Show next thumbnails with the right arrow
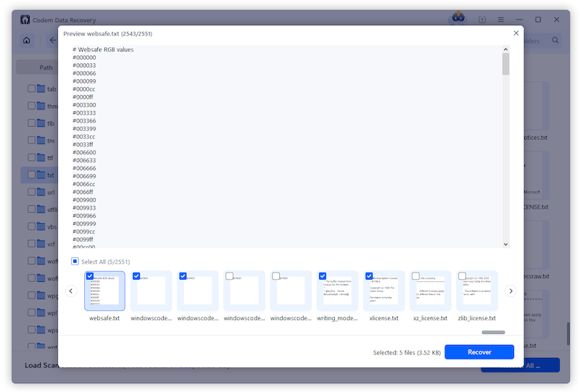 click(511, 291)
